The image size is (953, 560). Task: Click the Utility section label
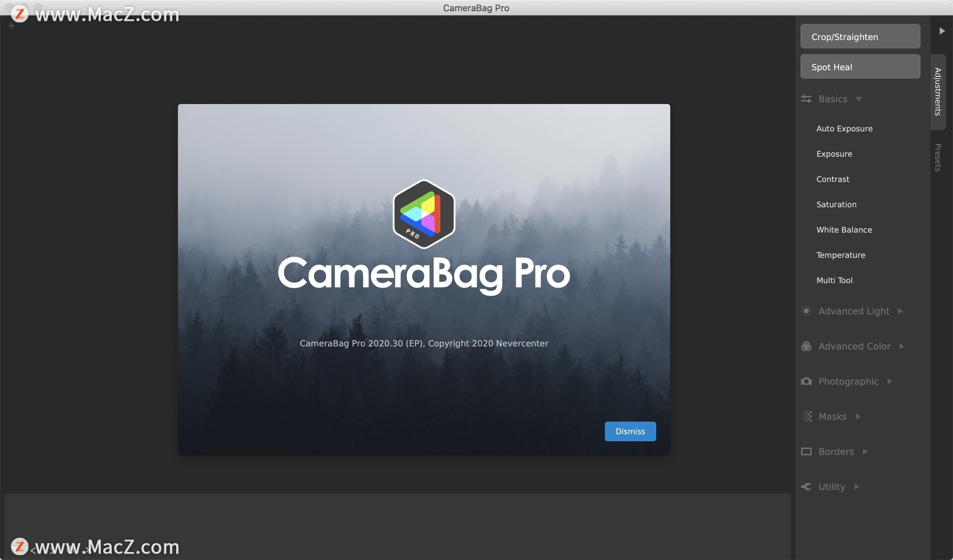(x=831, y=487)
